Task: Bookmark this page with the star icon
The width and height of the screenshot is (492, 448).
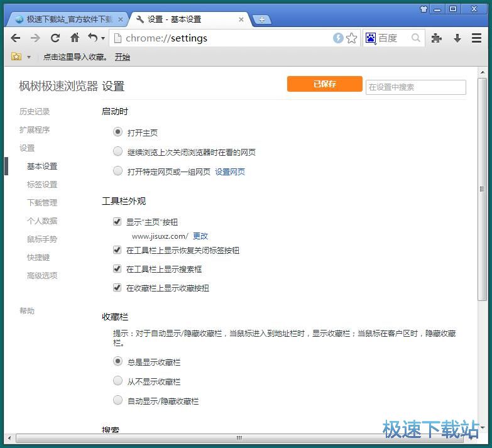Action: [352, 38]
